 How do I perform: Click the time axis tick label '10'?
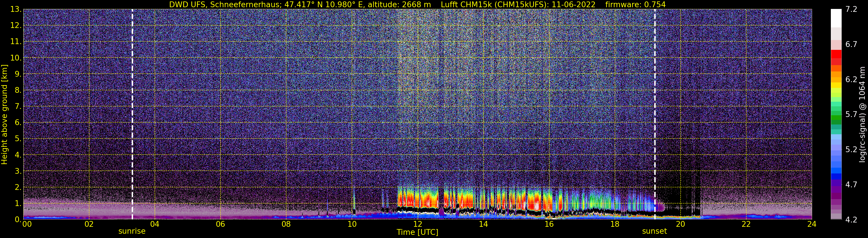[x=352, y=224]
